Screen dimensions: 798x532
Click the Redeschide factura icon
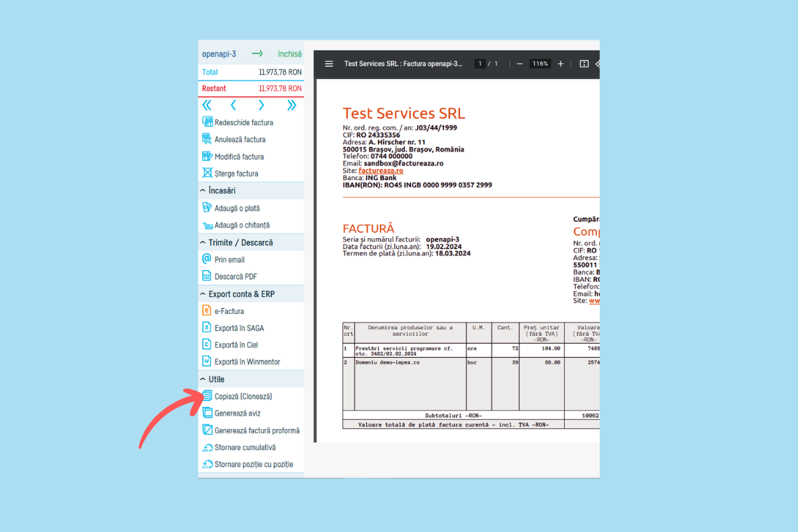click(x=207, y=122)
